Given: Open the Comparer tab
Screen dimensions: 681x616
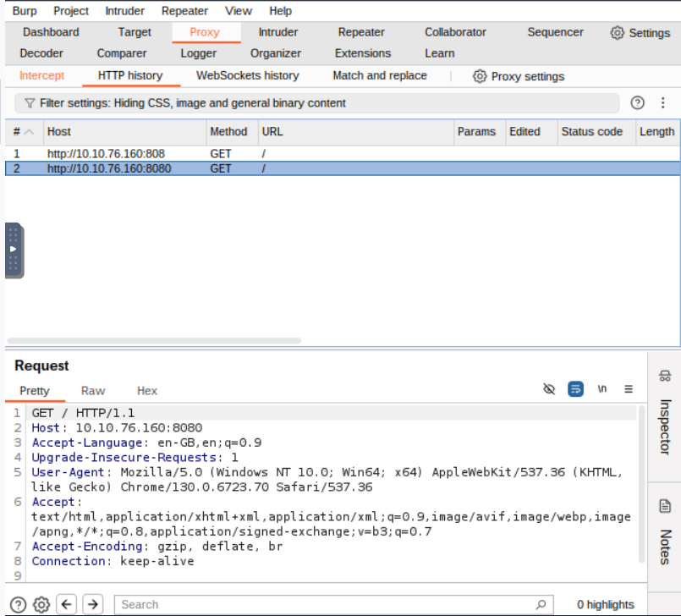Looking at the screenshot, I should coord(122,53).
